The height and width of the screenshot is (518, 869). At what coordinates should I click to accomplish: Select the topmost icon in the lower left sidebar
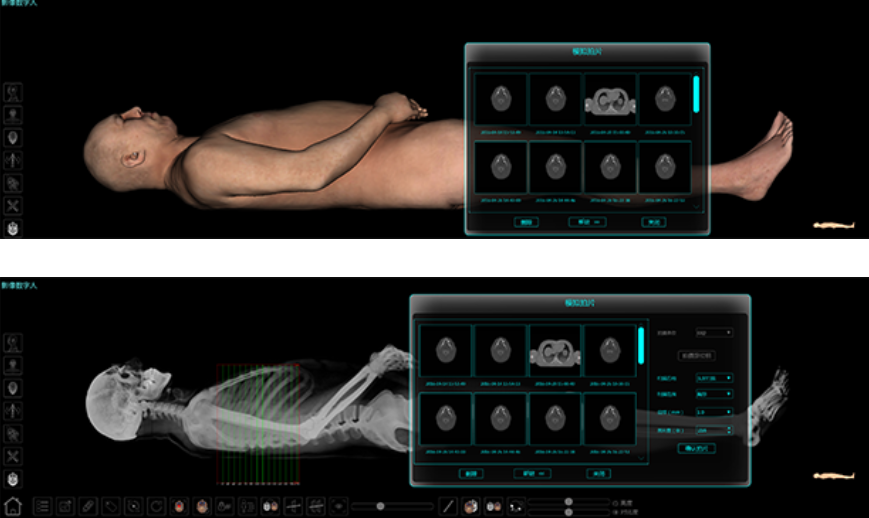(x=14, y=342)
